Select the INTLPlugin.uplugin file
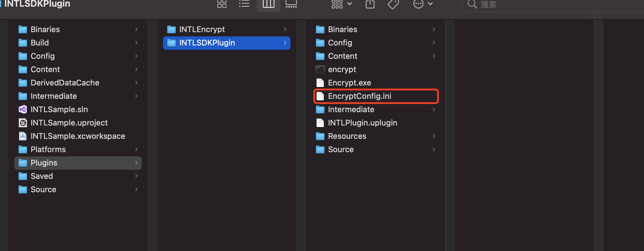The image size is (644, 251). click(x=375, y=123)
